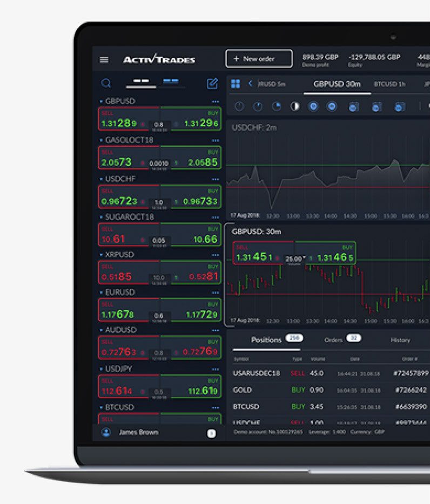The image size is (430, 504).
Task: Select the last calendar-style timeframe icon
Action: pyautogui.click(x=400, y=107)
